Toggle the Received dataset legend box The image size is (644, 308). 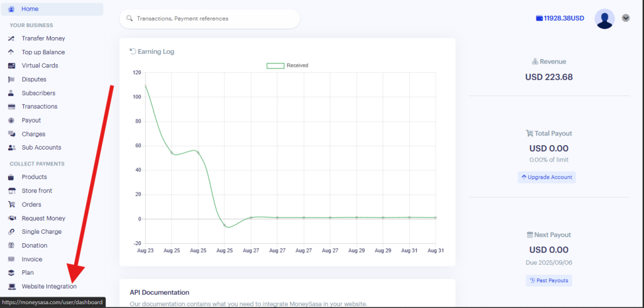pyautogui.click(x=275, y=65)
